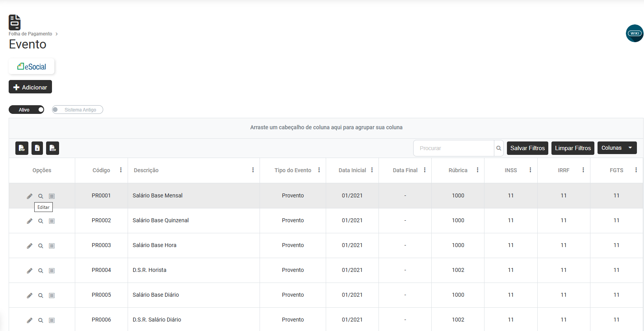Export the table as CSV
The height and width of the screenshot is (331, 644).
(x=52, y=148)
